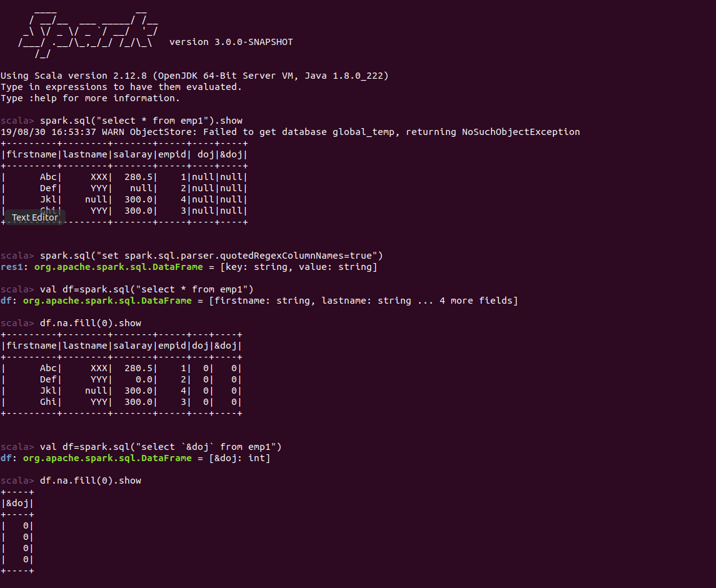Click the 'version 3.0.0-SNAPSHOT' text
The image size is (716, 588).
pos(231,42)
